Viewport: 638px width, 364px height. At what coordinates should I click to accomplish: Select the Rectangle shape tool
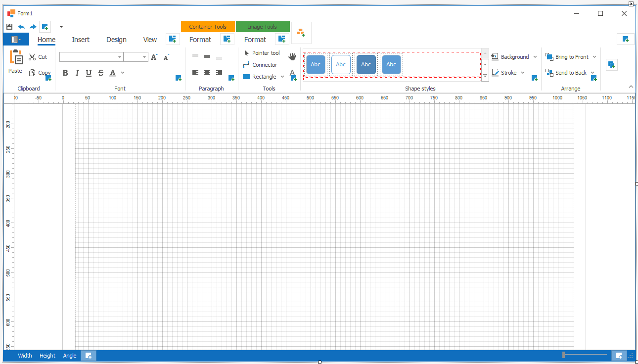point(260,77)
